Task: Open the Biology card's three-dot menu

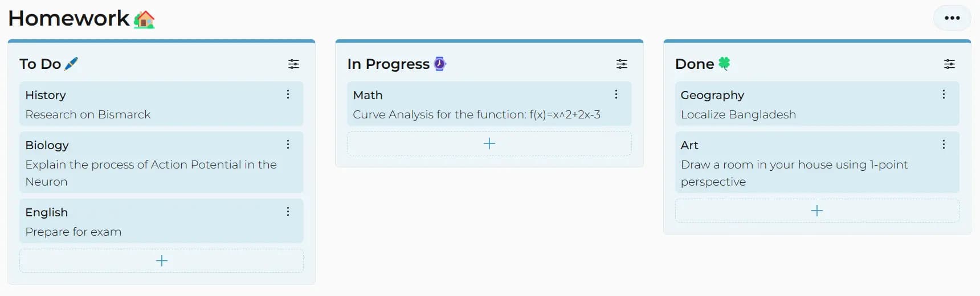Action: 288,145
